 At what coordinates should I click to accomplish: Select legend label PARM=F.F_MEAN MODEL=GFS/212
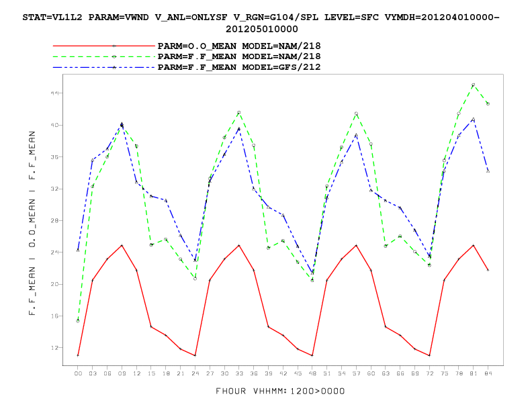point(239,67)
